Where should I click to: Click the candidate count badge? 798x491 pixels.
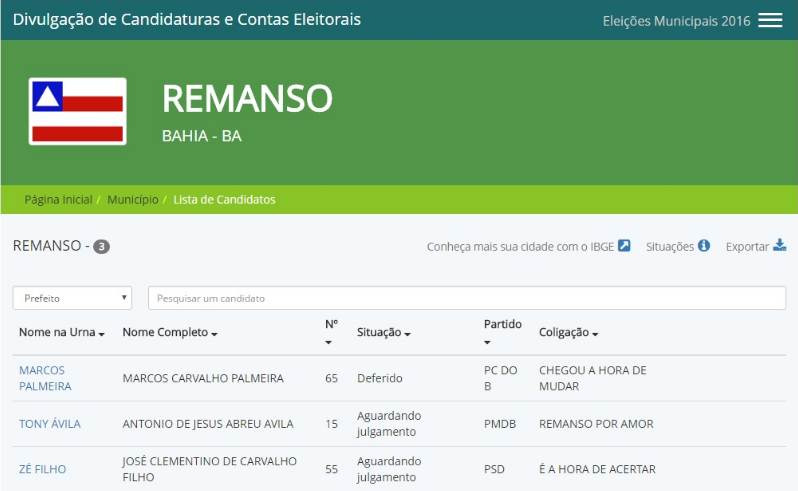tap(101, 247)
